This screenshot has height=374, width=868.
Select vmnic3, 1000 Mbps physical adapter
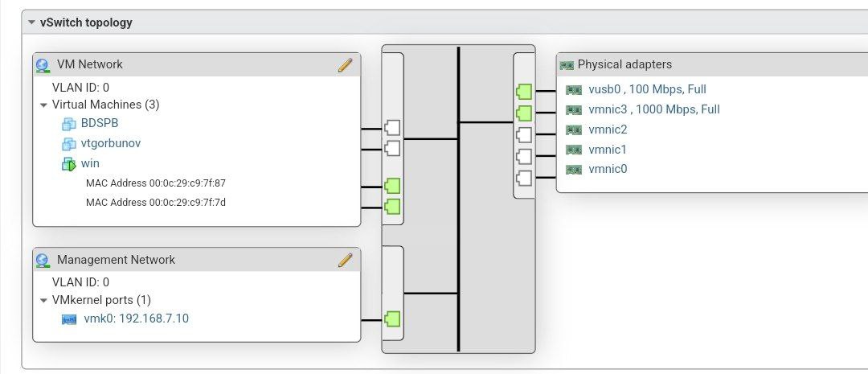(653, 109)
